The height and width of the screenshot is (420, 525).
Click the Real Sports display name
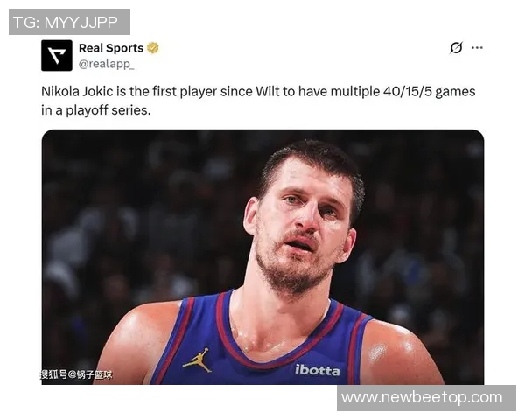pos(111,48)
